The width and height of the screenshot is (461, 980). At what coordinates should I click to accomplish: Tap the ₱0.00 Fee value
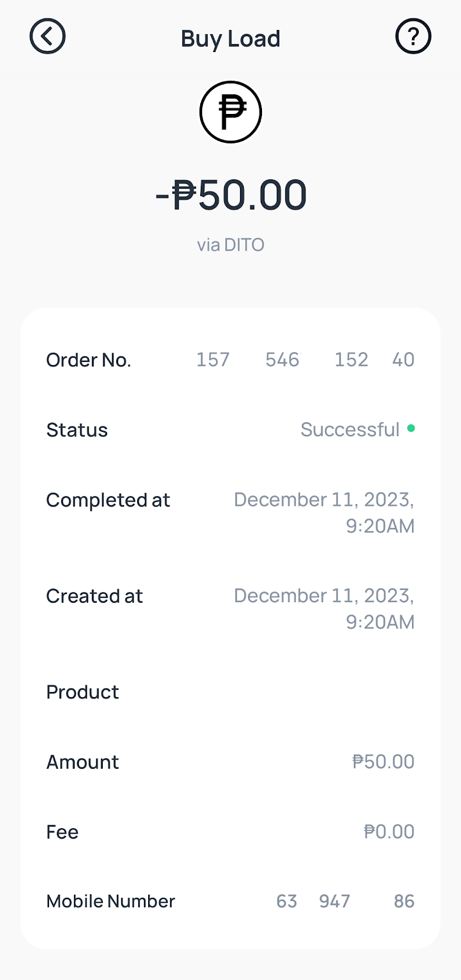pos(389,832)
